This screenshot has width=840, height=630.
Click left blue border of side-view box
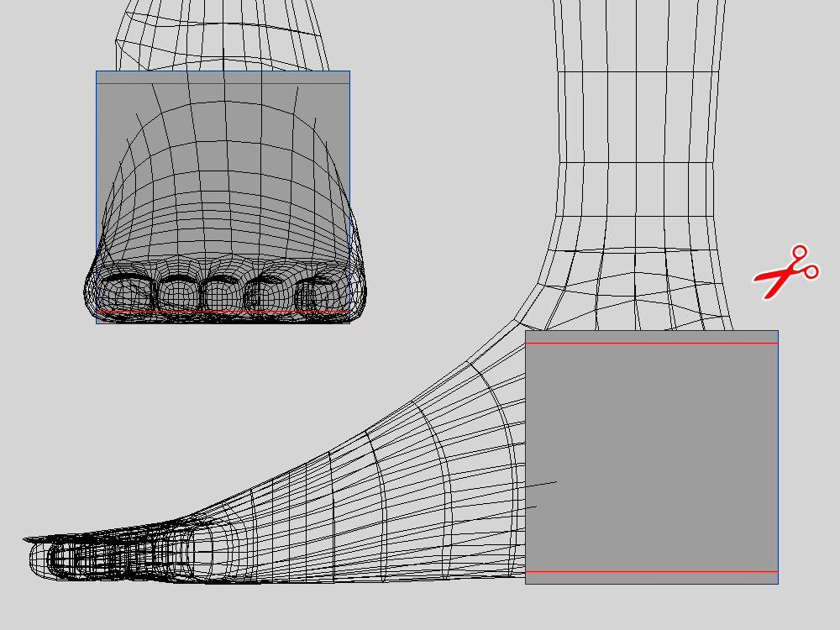tap(525, 457)
